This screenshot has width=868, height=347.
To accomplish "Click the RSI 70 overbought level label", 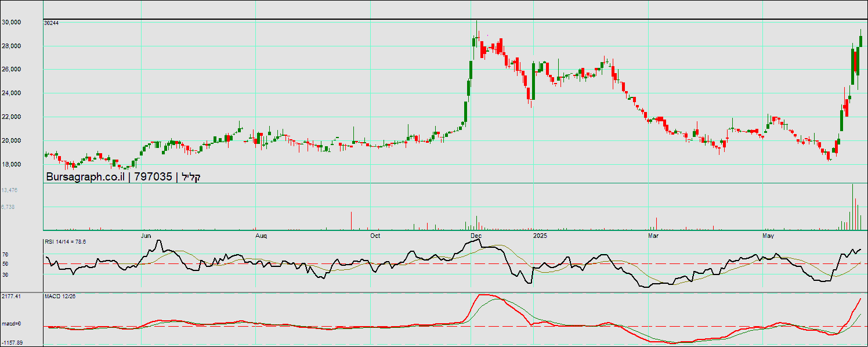I will tap(5, 254).
